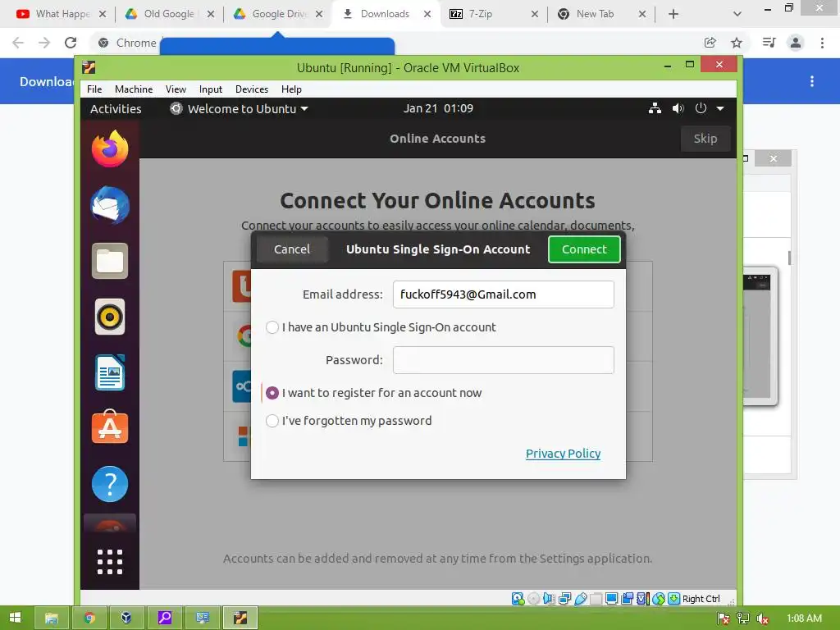
Task: Click the Windows tray muted volume icon
Action: [763, 619]
